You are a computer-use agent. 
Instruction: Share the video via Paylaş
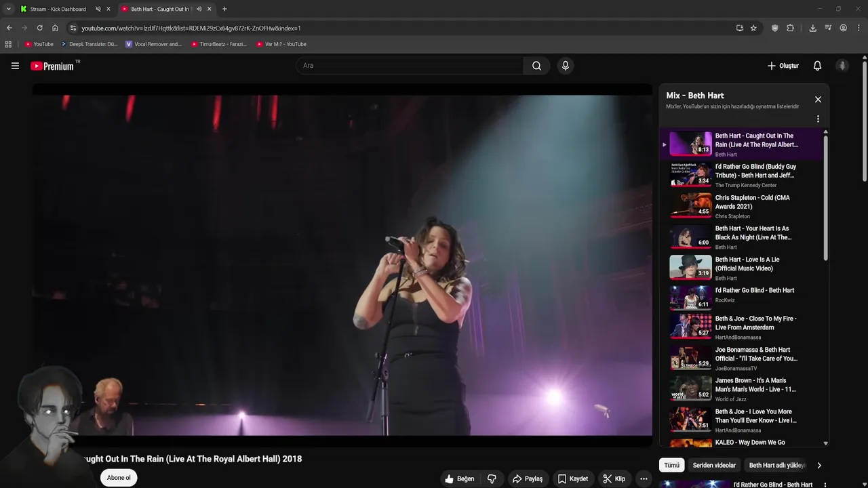(527, 479)
